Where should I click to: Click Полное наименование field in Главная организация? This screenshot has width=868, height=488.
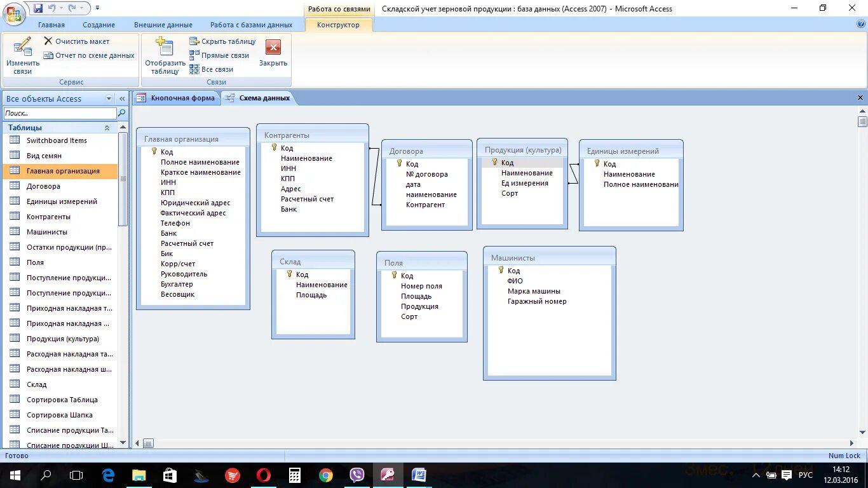(x=200, y=162)
